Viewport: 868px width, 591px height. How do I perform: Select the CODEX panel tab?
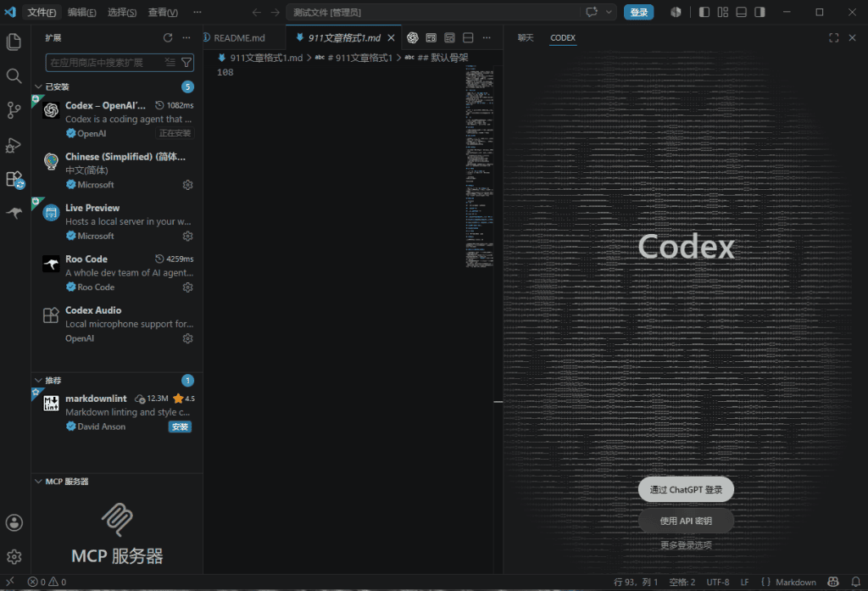click(563, 37)
